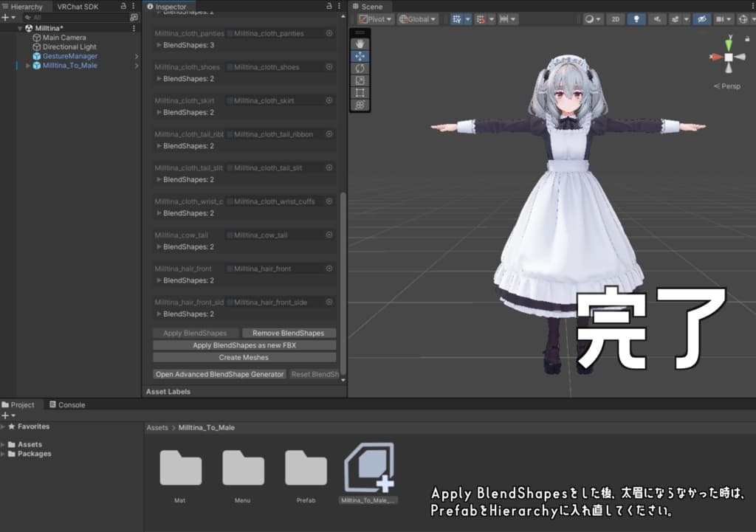Click the Inspector vertical scrollbar thumb
The image size is (756, 532).
click(343, 283)
